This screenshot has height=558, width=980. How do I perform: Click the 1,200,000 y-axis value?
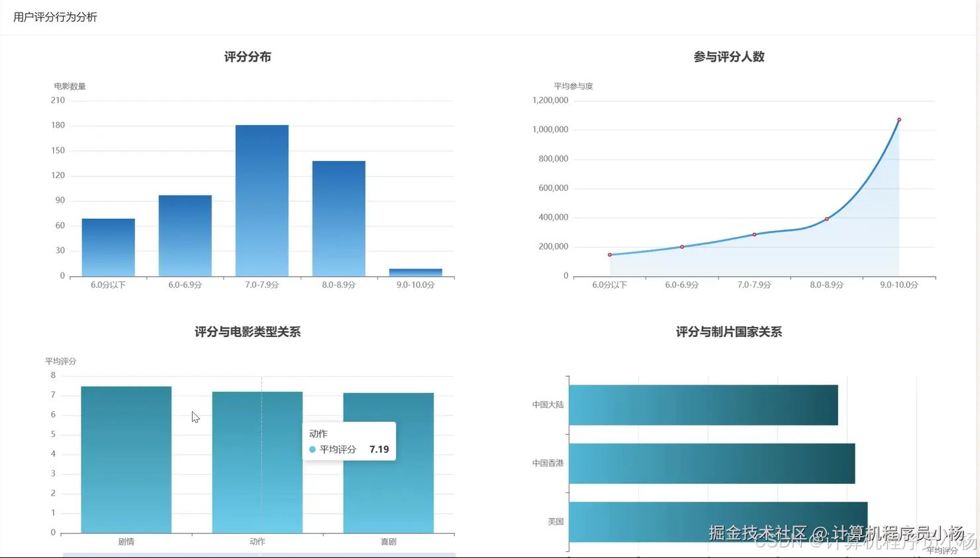550,101
